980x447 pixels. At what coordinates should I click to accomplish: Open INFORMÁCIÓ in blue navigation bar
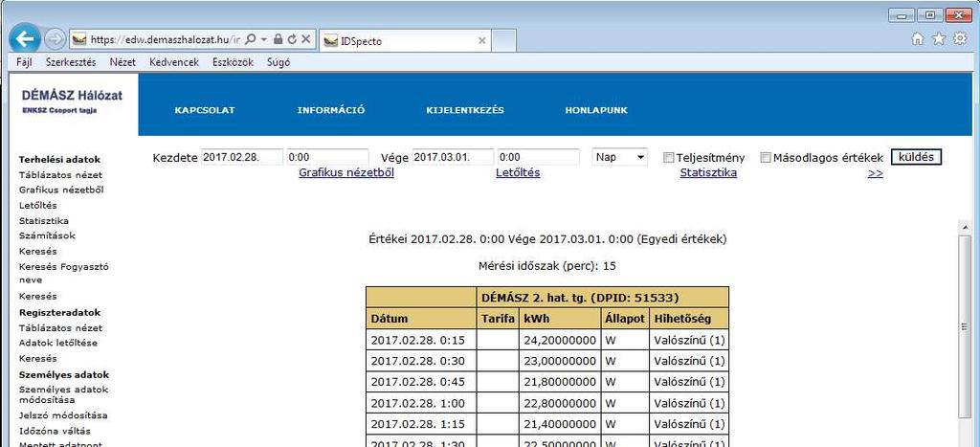pyautogui.click(x=331, y=110)
